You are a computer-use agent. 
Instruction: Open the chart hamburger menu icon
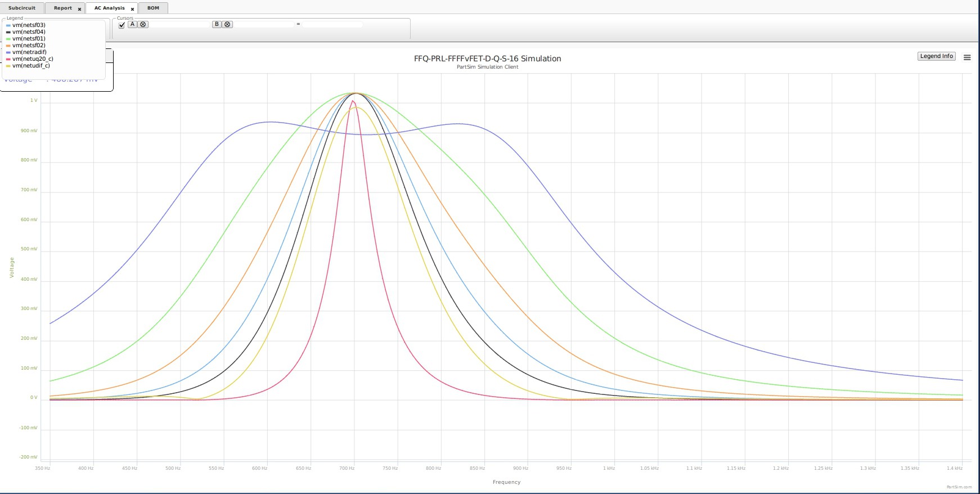(967, 57)
